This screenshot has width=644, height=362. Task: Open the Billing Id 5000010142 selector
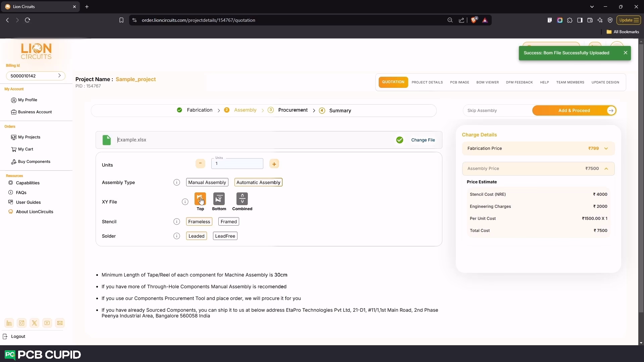click(36, 76)
